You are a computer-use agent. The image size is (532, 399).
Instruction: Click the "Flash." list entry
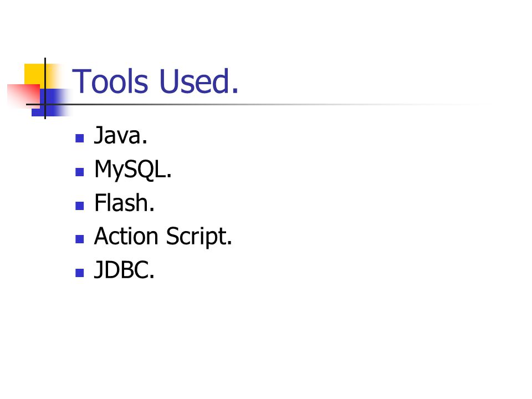(x=124, y=203)
